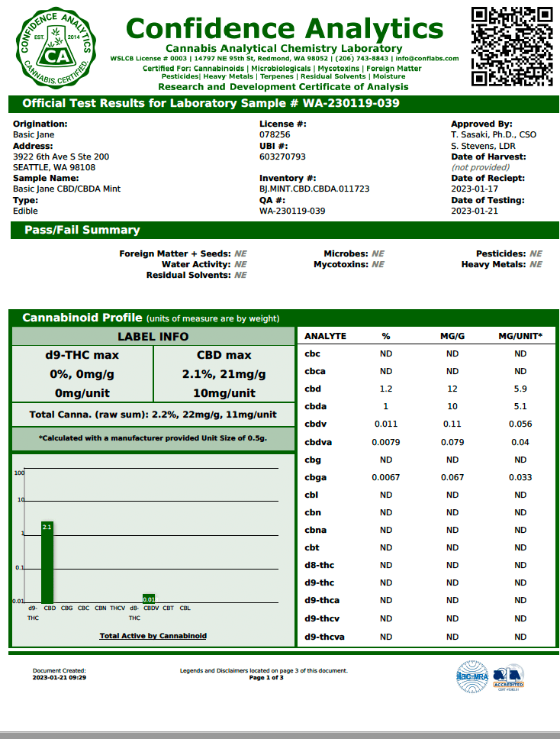Image resolution: width=560 pixels, height=739 pixels.
Task: Click the Origination value Basic Jane
Action: (x=34, y=134)
